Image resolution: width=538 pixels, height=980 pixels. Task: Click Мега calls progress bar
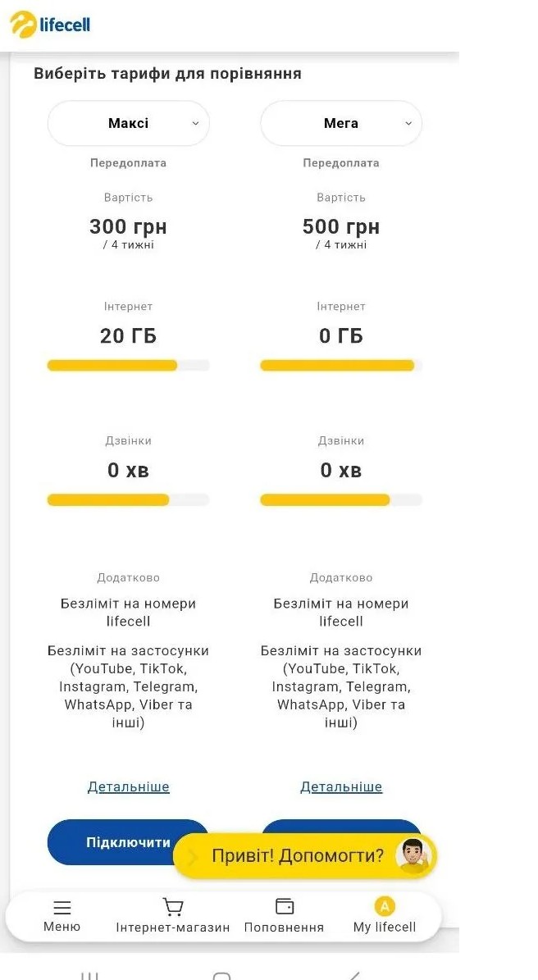(x=341, y=500)
